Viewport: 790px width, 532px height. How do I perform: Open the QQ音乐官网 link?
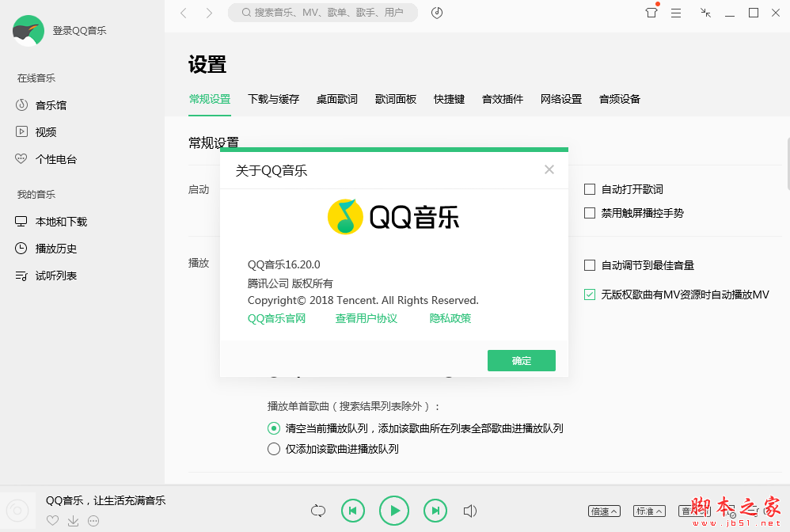(x=276, y=318)
